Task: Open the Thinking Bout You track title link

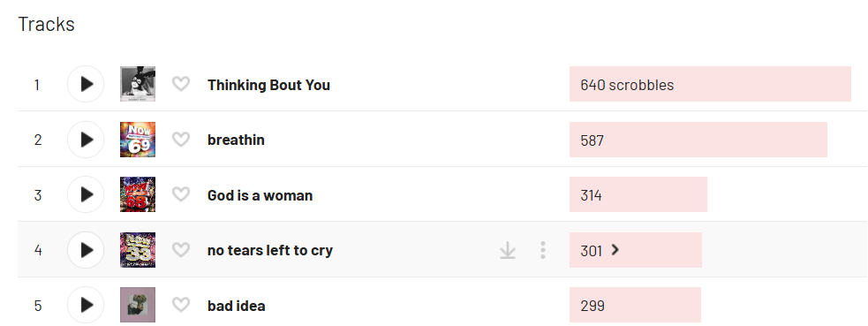Action: point(268,85)
